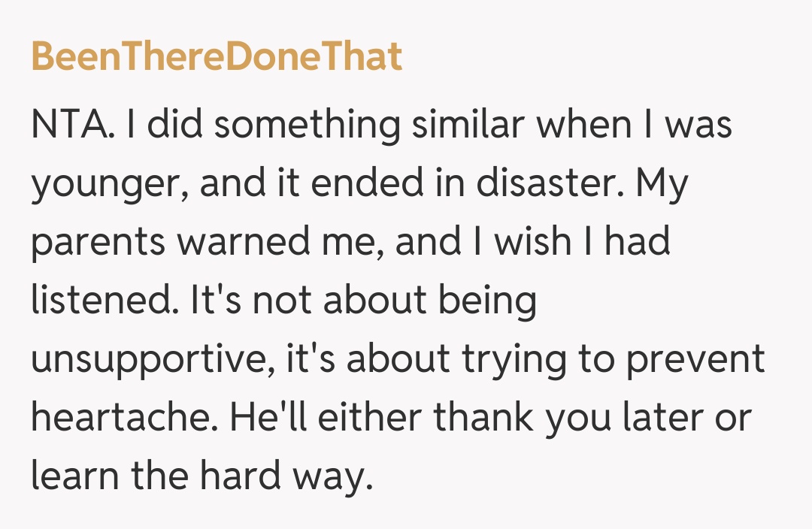The width and height of the screenshot is (812, 529).
Task: Click the word "heartache" in the comment
Action: 117,418
